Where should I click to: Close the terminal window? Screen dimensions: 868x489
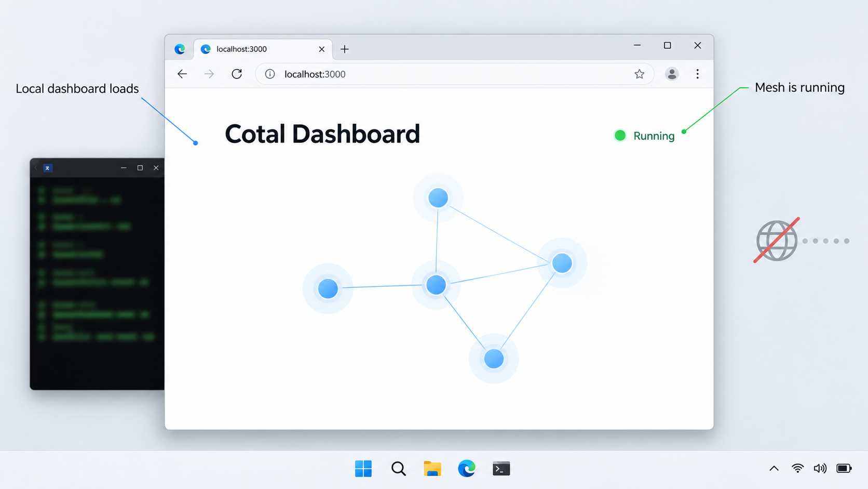coord(156,168)
